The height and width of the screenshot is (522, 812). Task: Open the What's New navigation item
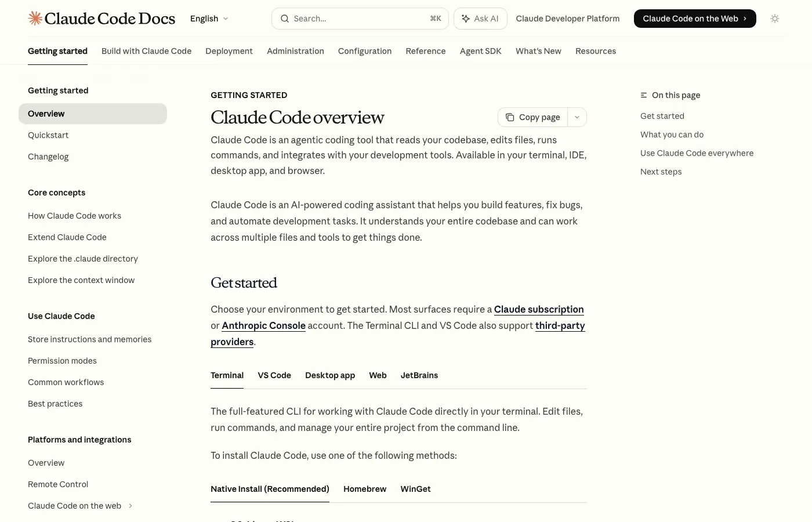538,51
